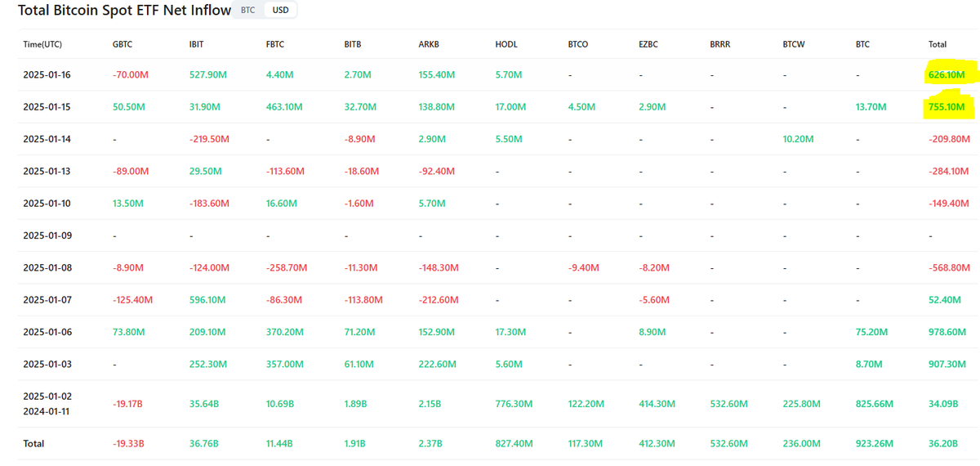Click the -219.50M IBIT value

click(209, 139)
